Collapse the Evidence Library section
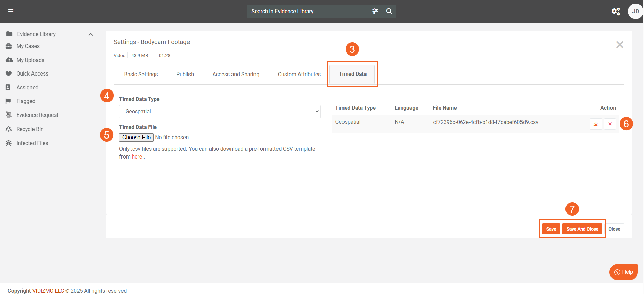 pyautogui.click(x=91, y=34)
